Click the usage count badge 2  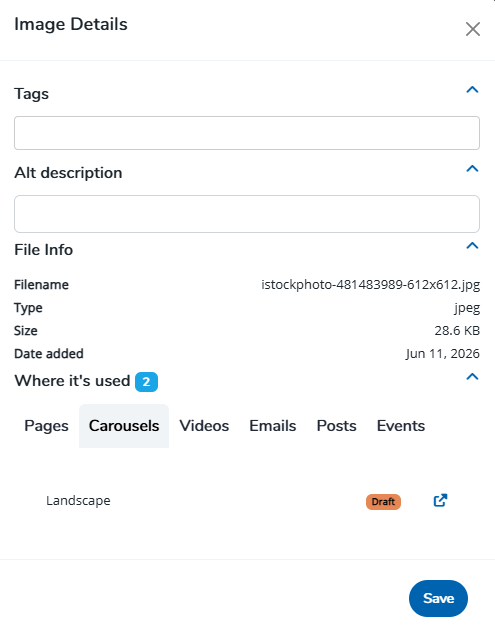[146, 382]
